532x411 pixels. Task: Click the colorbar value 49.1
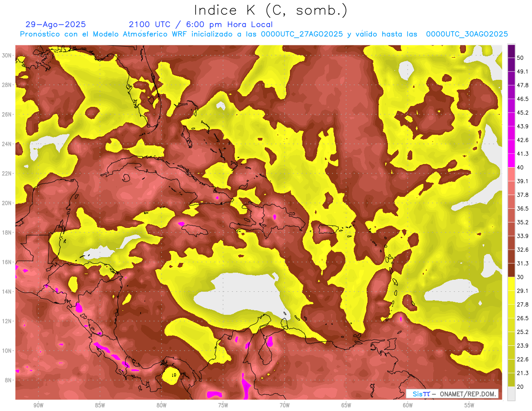coord(523,71)
